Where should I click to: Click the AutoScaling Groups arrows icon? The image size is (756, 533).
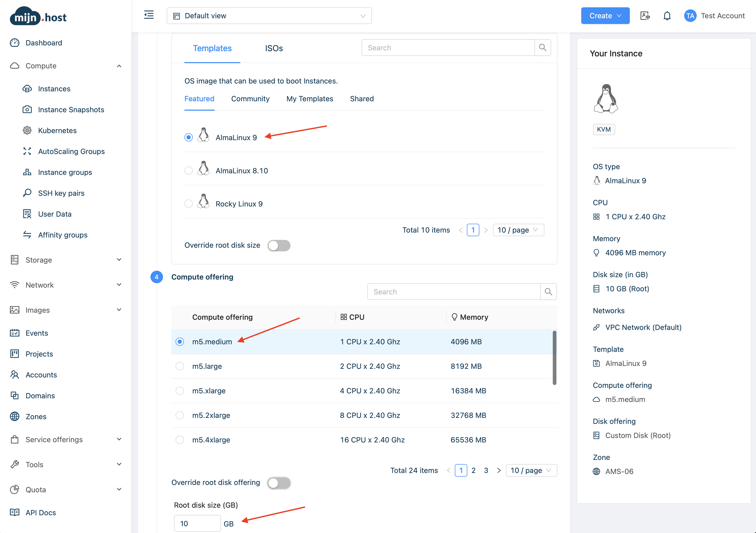pos(27,151)
